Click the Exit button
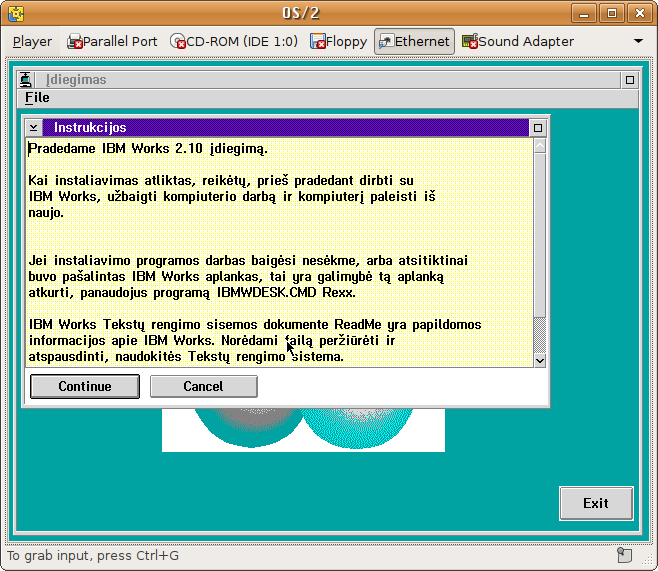Viewport: 658px width, 571px height. (x=596, y=503)
